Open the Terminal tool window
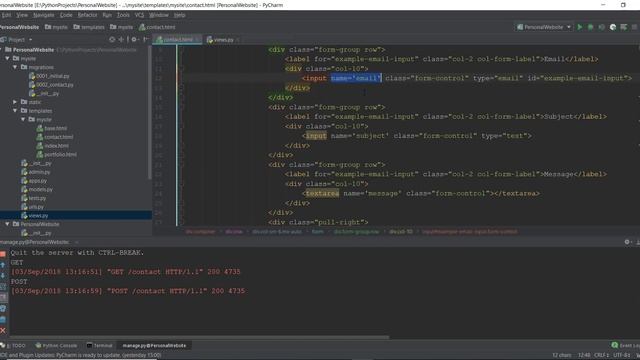 coord(99,345)
